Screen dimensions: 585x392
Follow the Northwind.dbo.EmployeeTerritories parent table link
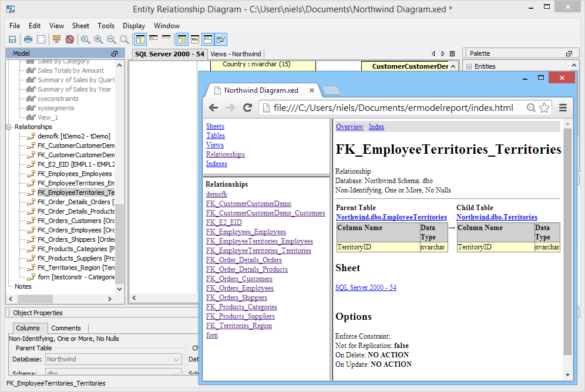[391, 217]
